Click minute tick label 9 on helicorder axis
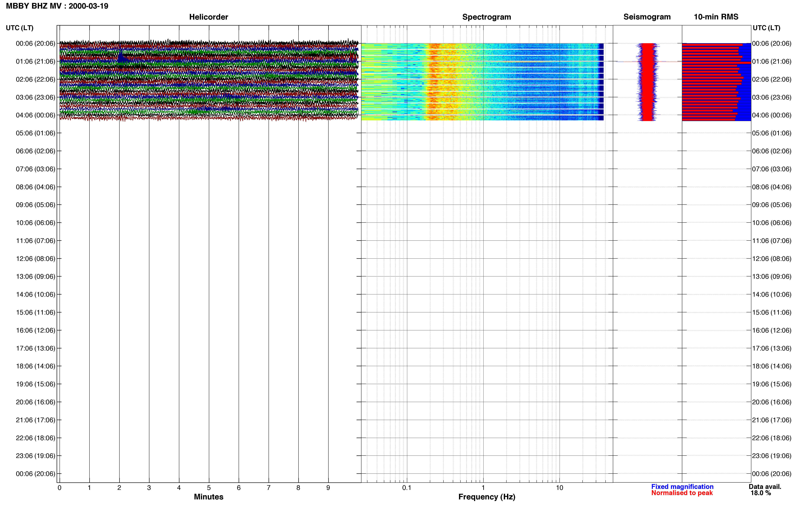812x508 pixels. (x=328, y=488)
